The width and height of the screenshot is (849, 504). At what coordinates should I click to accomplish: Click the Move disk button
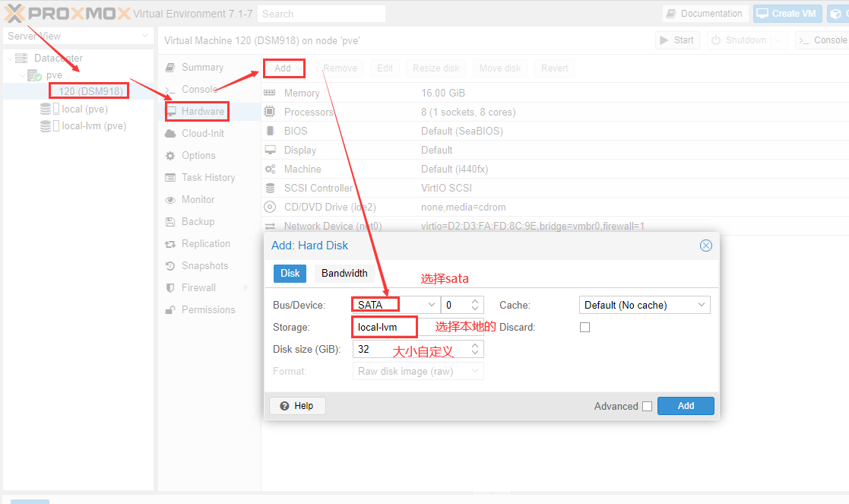click(500, 68)
